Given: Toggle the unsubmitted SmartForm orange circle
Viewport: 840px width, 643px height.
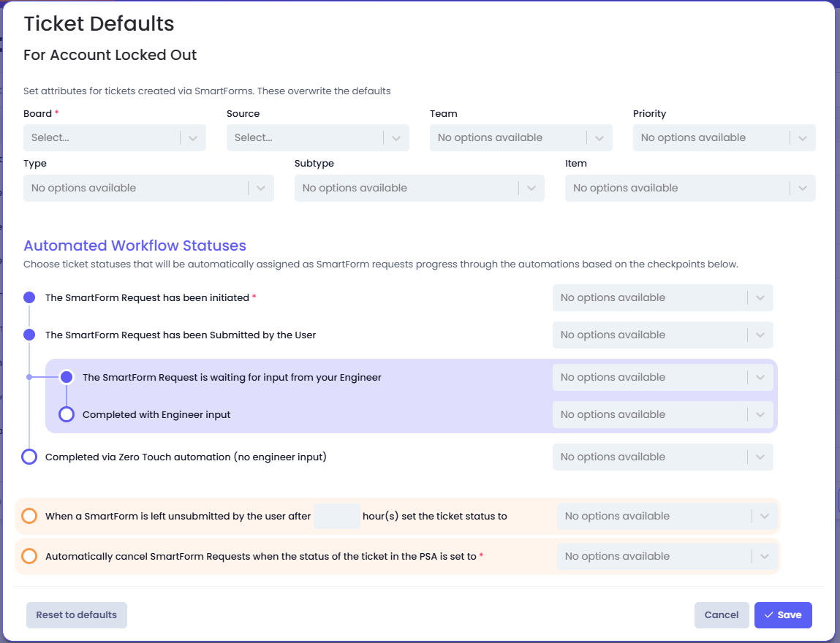Looking at the screenshot, I should pyautogui.click(x=29, y=516).
